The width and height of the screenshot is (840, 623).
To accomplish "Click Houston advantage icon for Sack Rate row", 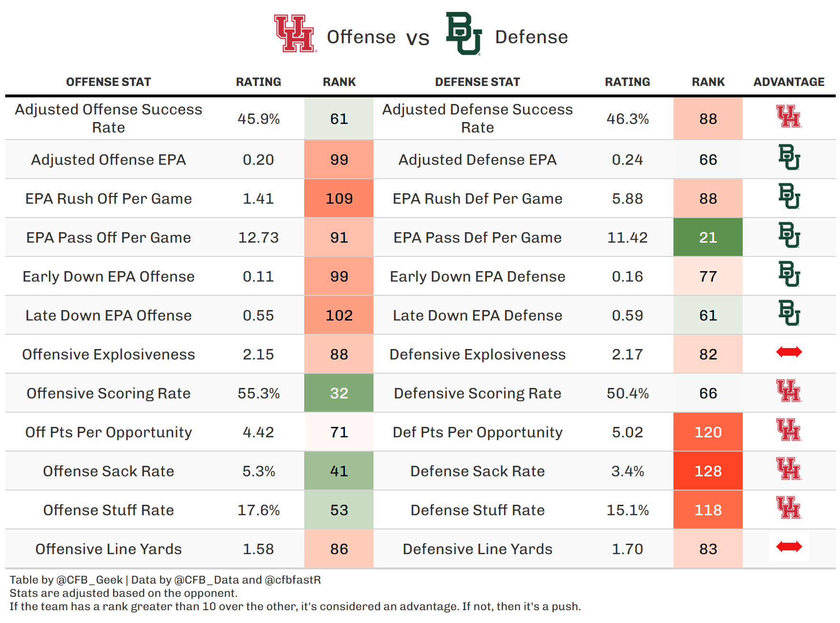I will (789, 469).
